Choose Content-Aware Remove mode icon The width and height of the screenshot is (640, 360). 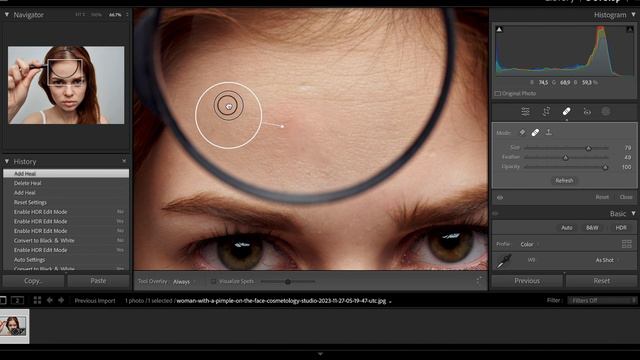point(522,132)
